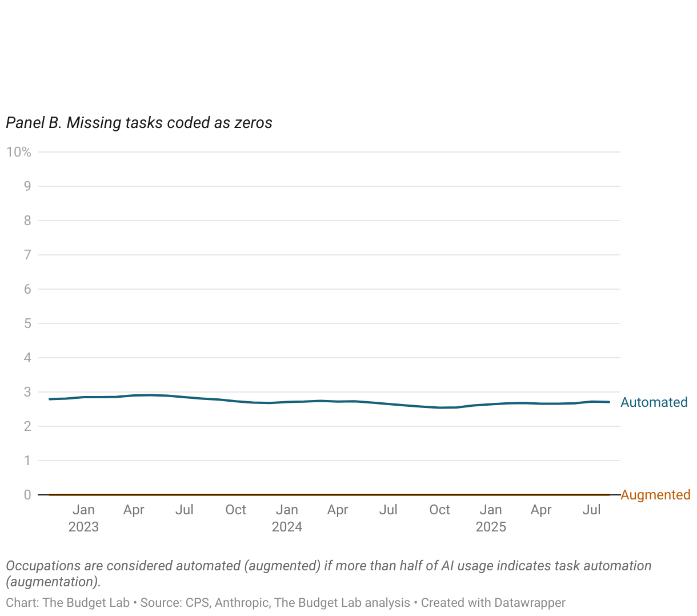697x616 pixels.
Task: Click the Apr tick label after Jan 2023
Action: 134,510
